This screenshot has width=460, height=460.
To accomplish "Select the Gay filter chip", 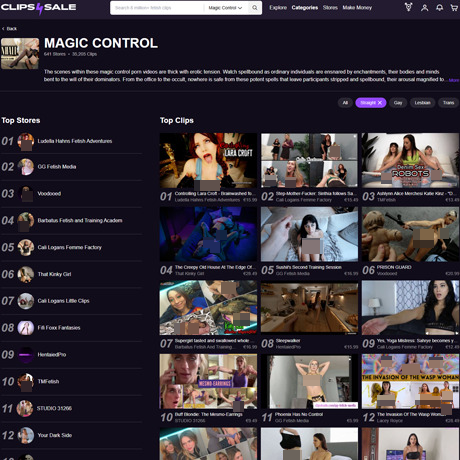I will pos(398,103).
